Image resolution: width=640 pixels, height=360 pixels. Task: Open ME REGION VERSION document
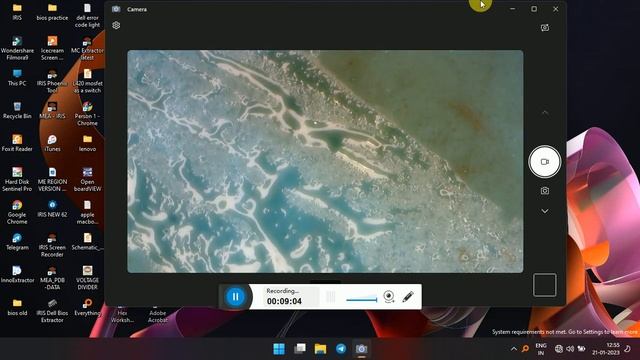click(x=52, y=180)
